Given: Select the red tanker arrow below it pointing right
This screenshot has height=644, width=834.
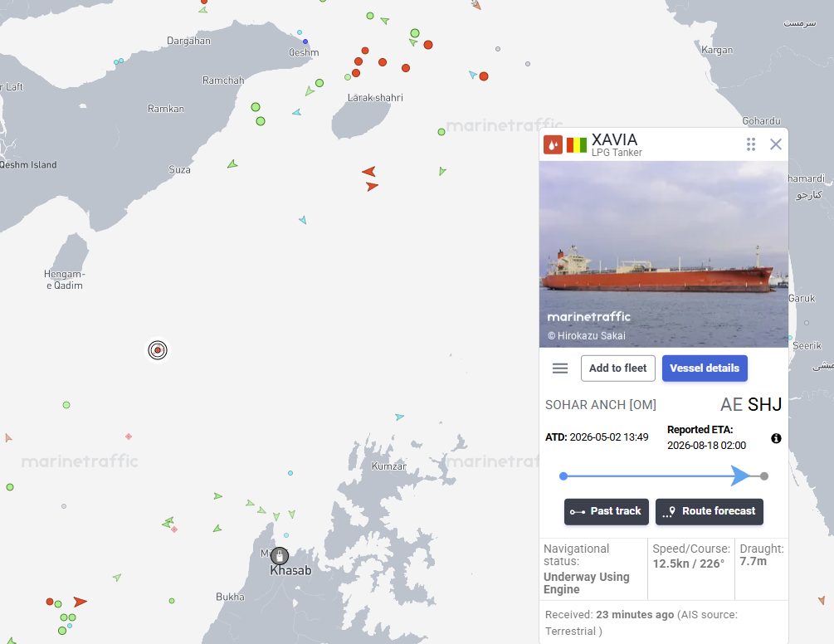Looking at the screenshot, I should pyautogui.click(x=372, y=186).
